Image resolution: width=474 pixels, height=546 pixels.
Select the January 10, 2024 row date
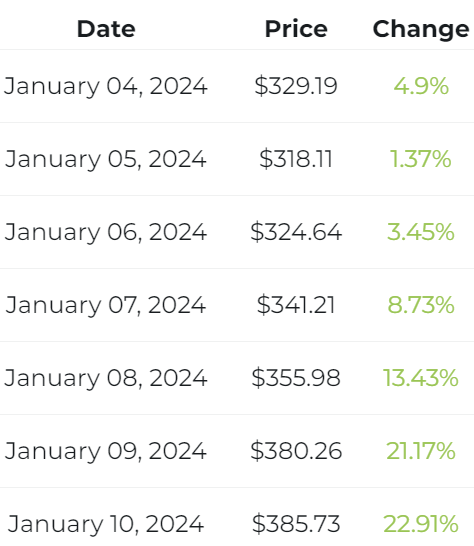point(106,524)
